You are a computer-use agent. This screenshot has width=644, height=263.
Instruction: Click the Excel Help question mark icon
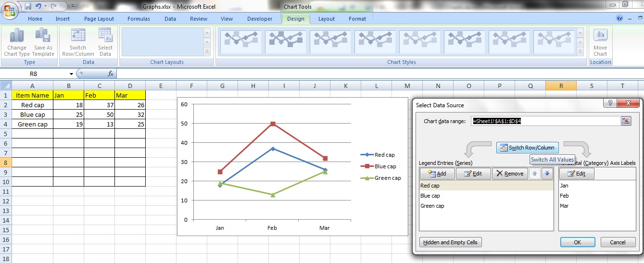619,18
